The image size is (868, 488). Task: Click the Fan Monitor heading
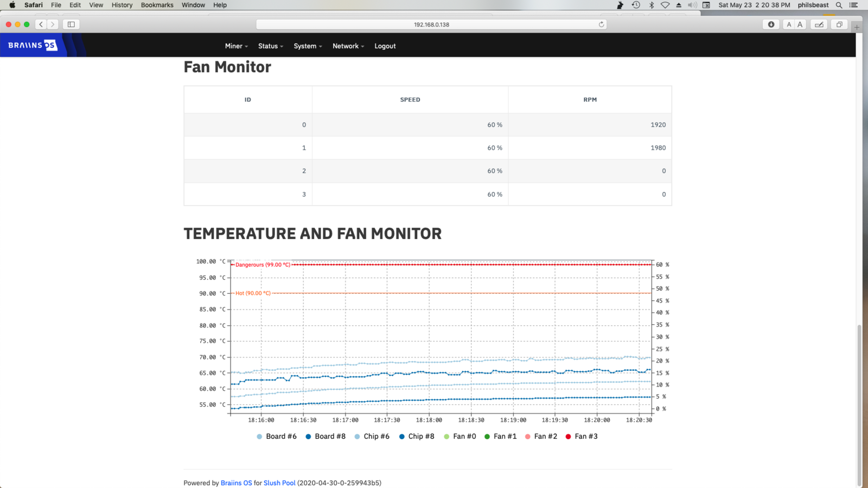coord(227,67)
